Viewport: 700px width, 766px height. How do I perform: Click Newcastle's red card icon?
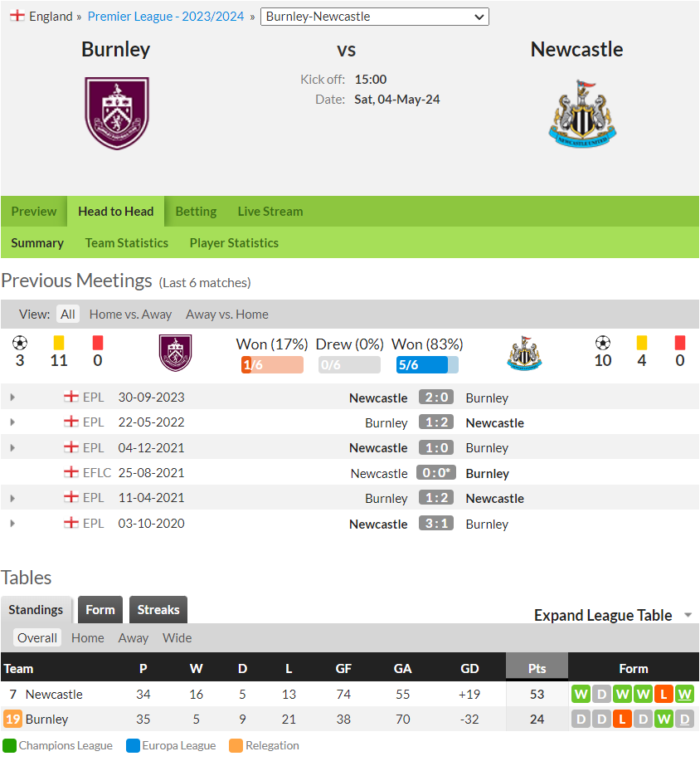[x=680, y=343]
